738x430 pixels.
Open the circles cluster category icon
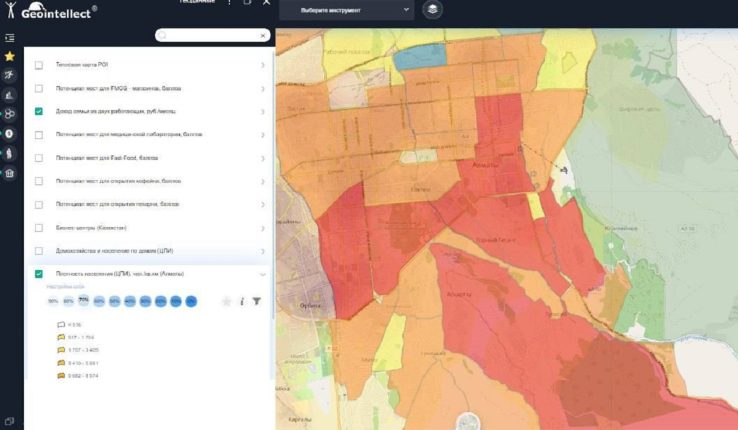(x=9, y=114)
